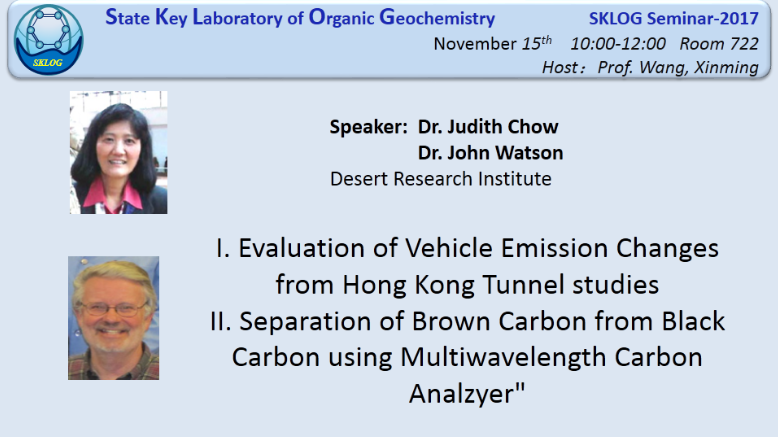The image size is (778, 437).
Task: Click the SKLOG circular logo
Action: tap(49, 40)
